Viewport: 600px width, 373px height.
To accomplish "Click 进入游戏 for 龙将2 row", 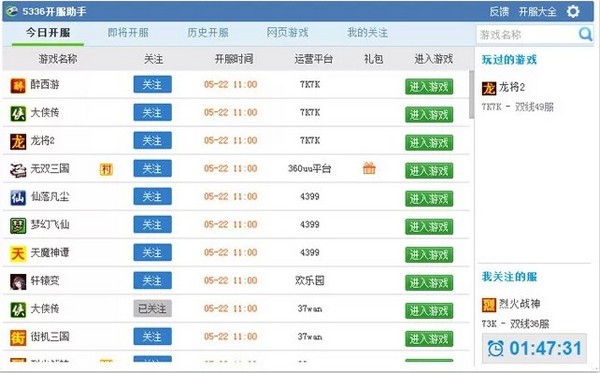I will coord(429,143).
